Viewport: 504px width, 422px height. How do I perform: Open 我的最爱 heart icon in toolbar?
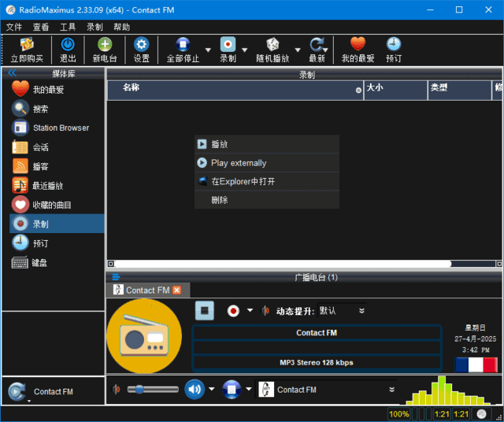pos(358,46)
